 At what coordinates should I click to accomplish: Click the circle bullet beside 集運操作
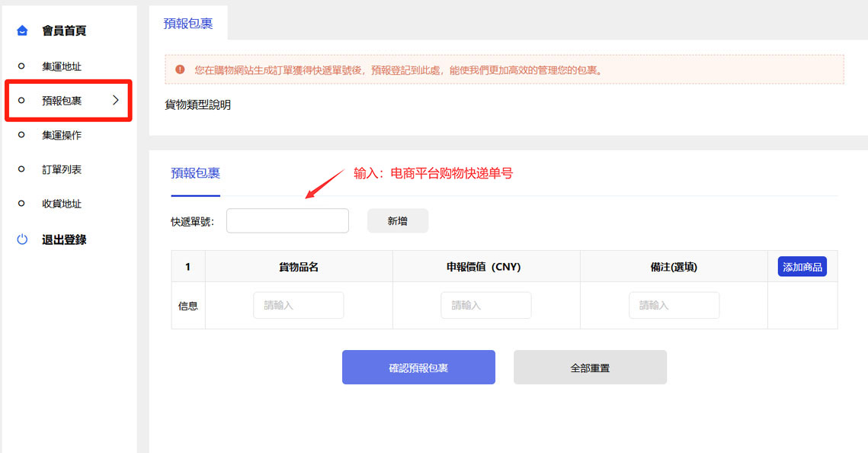21,135
